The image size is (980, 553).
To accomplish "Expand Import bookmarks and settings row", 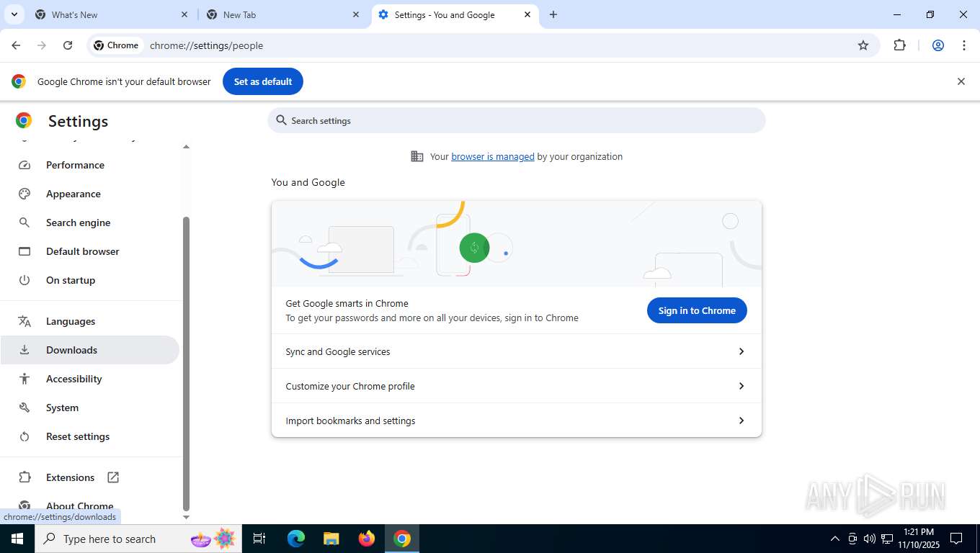I will [516, 421].
